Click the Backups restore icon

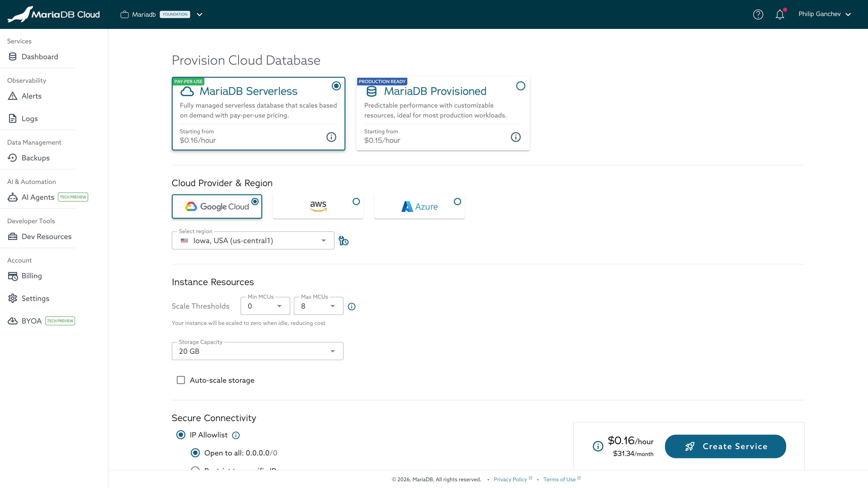(x=12, y=158)
